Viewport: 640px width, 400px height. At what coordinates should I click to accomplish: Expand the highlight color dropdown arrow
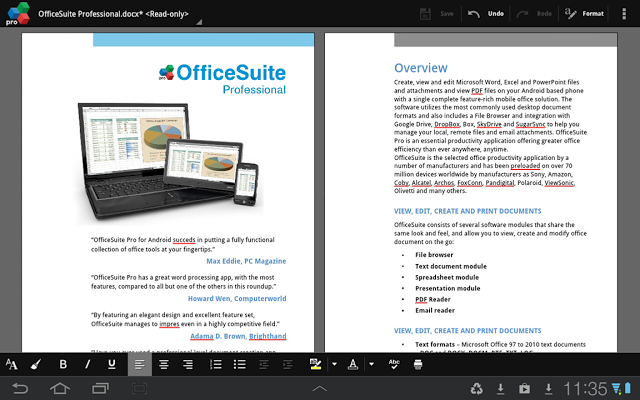tap(334, 365)
